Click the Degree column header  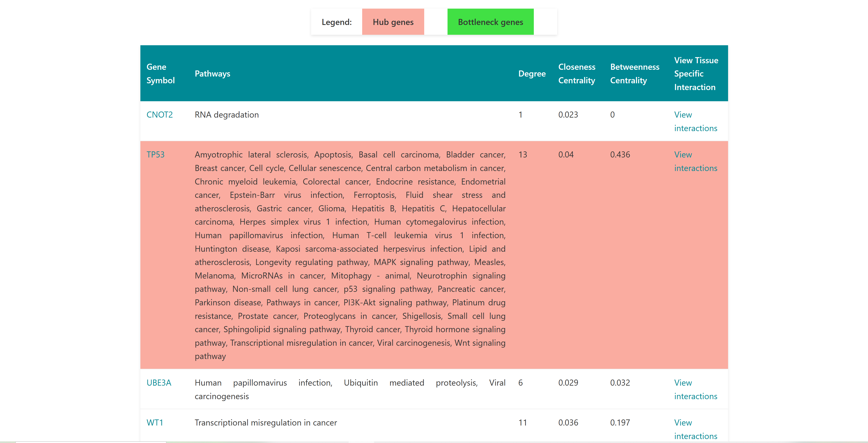pos(531,73)
